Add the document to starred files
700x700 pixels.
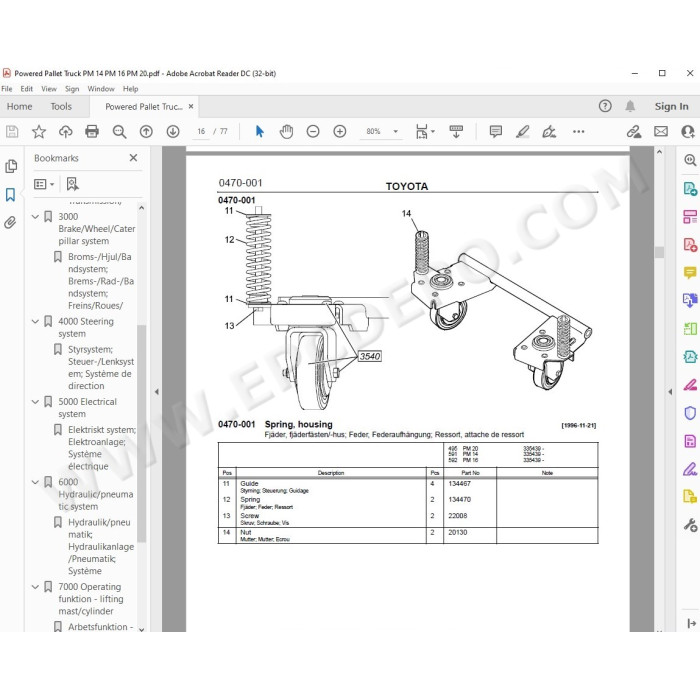click(39, 131)
